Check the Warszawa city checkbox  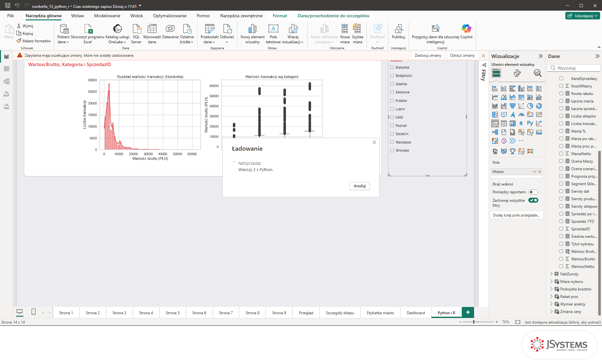point(392,142)
